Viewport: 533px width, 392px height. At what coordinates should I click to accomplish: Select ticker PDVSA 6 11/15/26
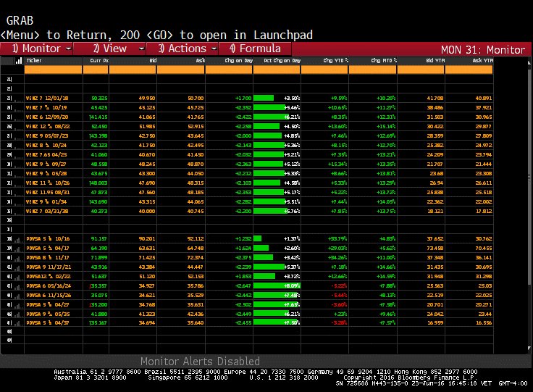[x=49, y=296]
